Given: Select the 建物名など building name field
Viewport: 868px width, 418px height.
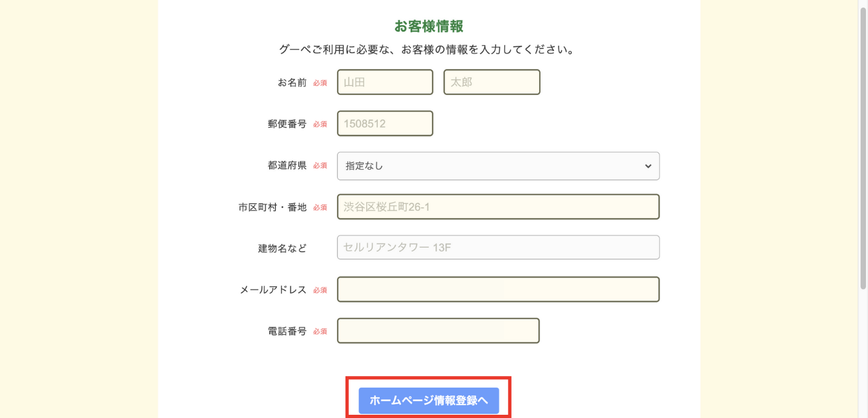Looking at the screenshot, I should [498, 248].
